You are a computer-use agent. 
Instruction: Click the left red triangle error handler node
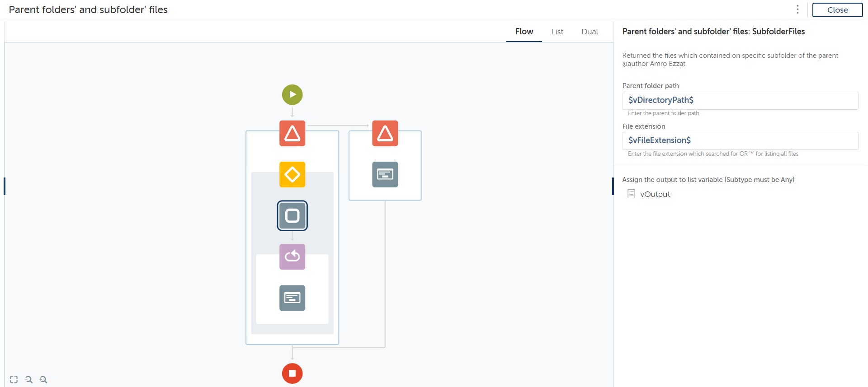tap(292, 133)
